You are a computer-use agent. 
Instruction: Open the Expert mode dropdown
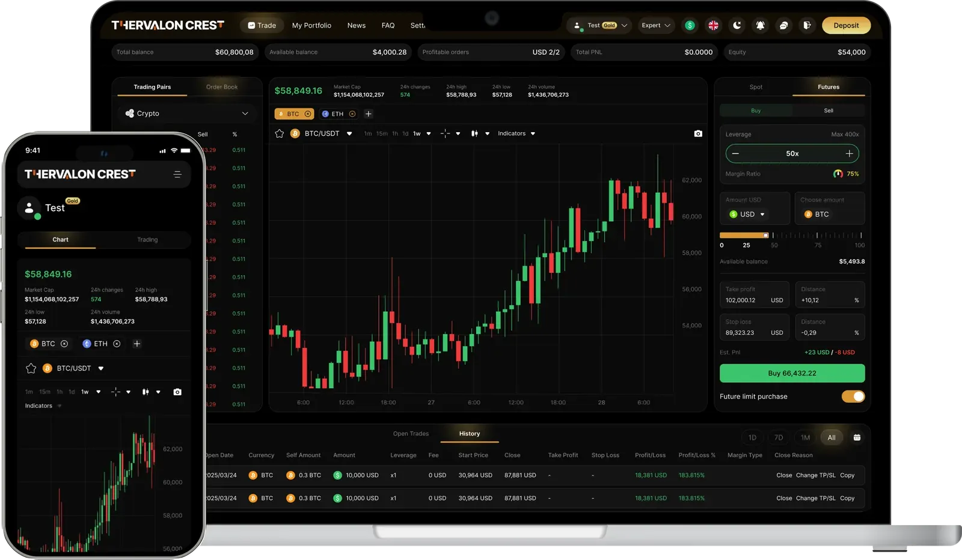tap(655, 25)
